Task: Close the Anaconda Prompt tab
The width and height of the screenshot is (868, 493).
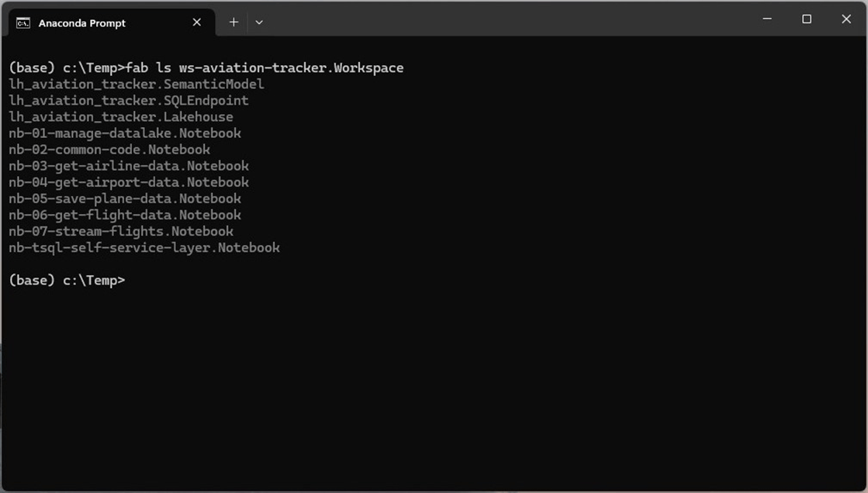Action: point(197,22)
